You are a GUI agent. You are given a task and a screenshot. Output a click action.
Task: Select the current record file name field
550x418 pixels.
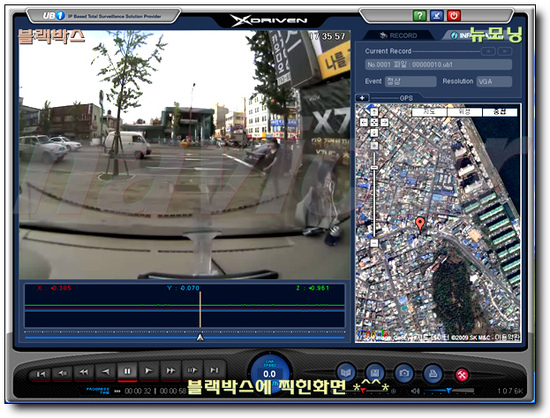point(438,65)
